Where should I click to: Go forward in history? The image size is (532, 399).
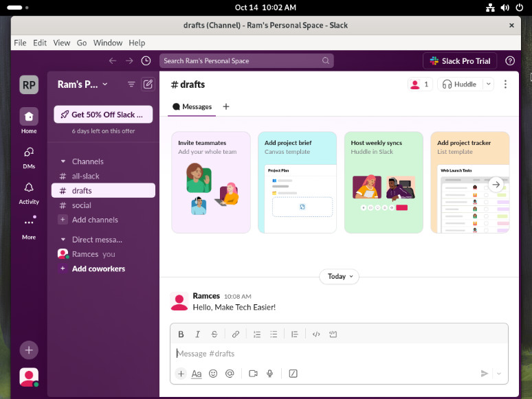[x=129, y=60]
